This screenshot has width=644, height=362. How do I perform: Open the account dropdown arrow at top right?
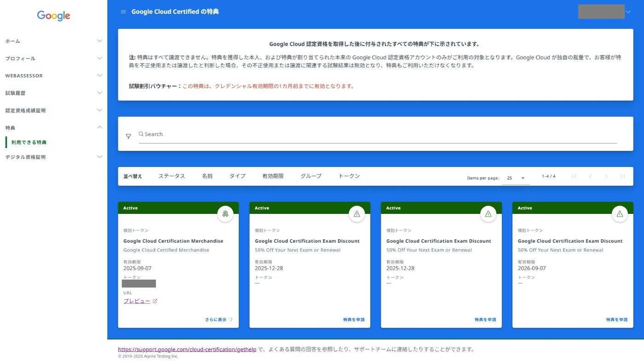[628, 12]
